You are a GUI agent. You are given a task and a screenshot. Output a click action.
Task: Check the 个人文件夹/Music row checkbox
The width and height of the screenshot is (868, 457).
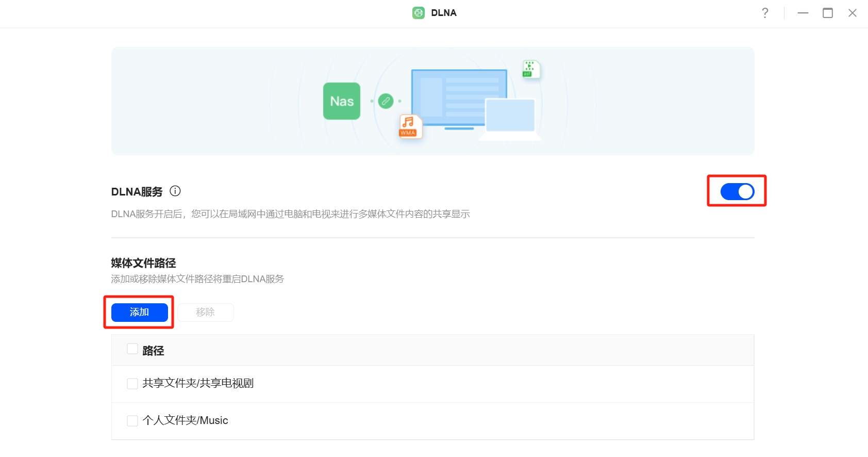[x=132, y=421]
